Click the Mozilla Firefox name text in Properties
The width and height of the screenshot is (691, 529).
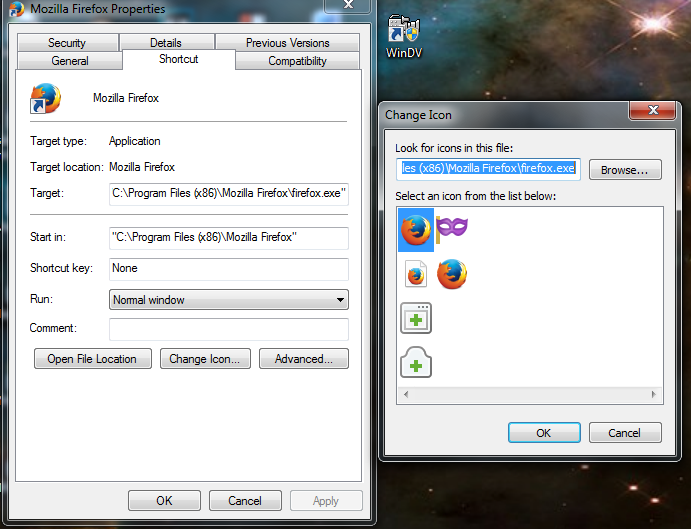(x=126, y=98)
